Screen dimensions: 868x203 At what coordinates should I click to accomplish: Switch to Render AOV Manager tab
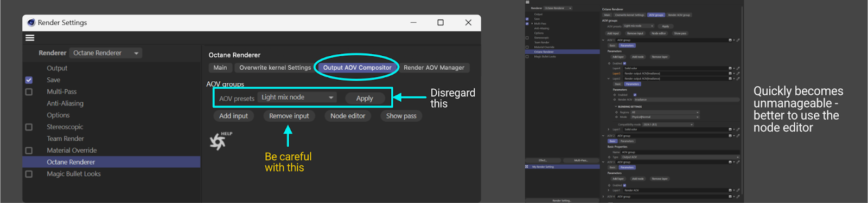click(x=434, y=68)
